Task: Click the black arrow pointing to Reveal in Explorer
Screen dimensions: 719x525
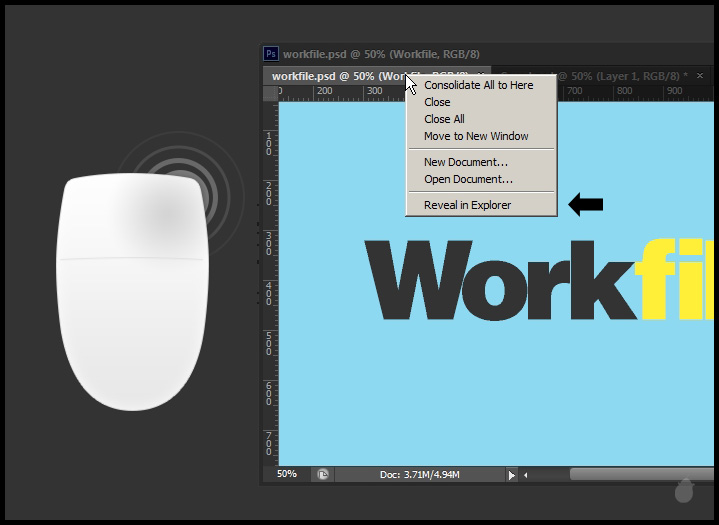Action: (585, 205)
